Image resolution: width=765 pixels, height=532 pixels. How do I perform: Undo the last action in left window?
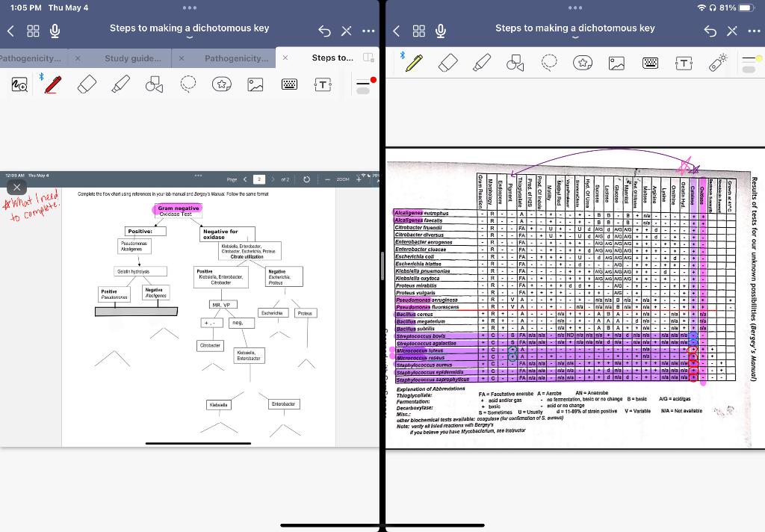(324, 31)
